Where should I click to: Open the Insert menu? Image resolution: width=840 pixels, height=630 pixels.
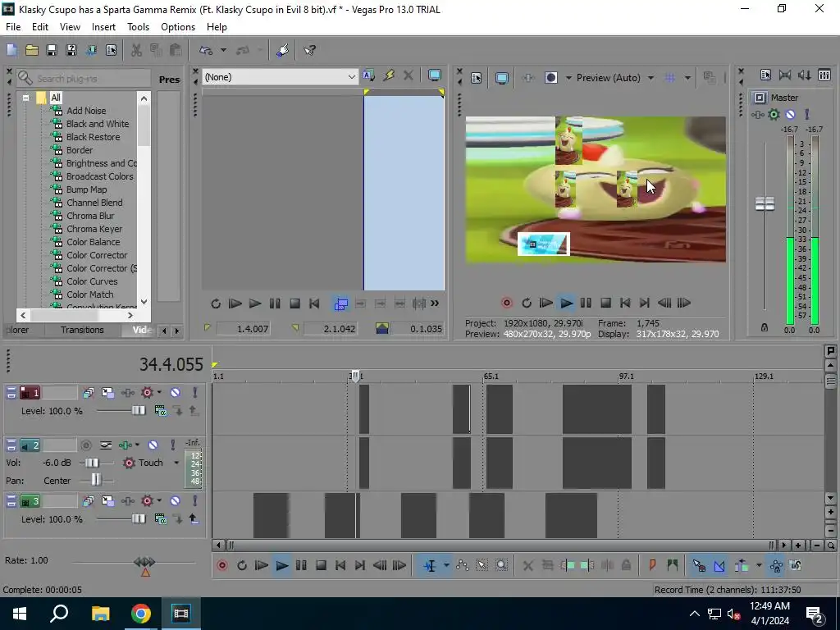[103, 27]
